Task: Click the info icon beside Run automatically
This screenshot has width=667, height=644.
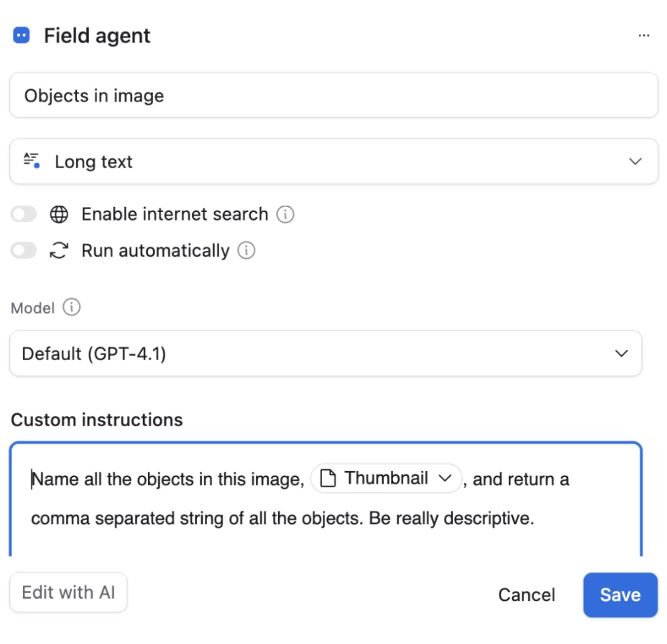Action: 247,250
